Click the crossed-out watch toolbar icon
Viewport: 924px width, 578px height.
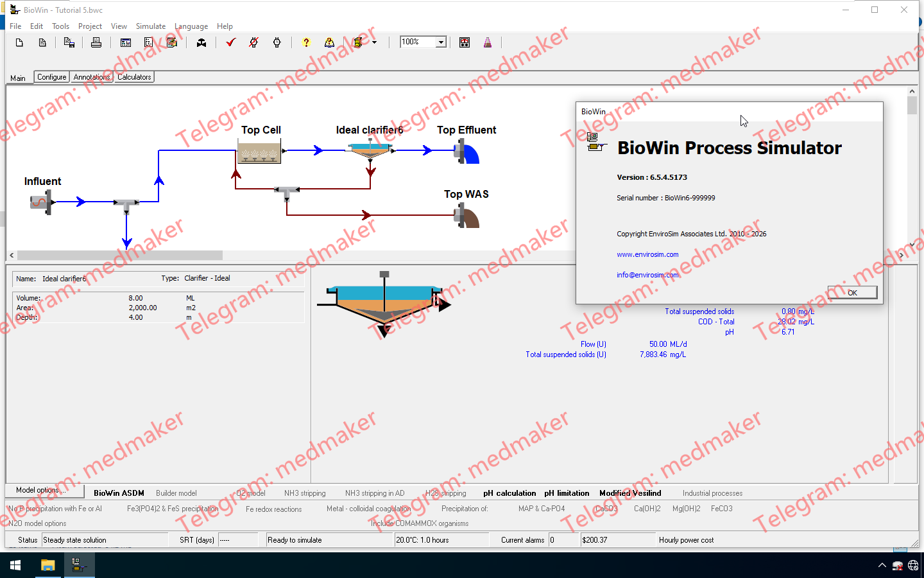coord(254,42)
